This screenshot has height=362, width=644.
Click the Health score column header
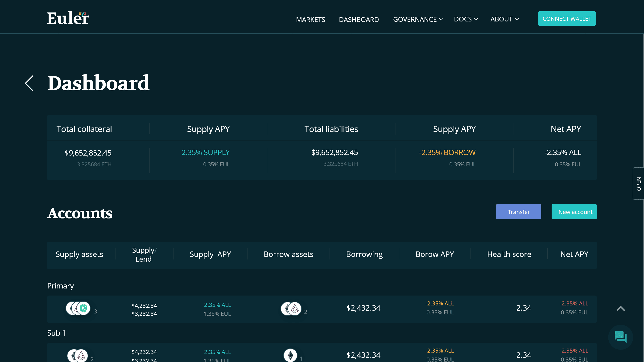click(x=509, y=254)
